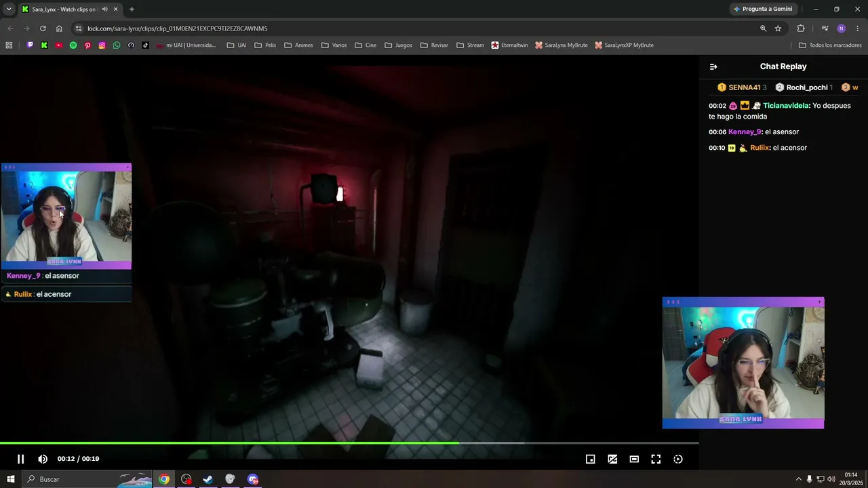The height and width of the screenshot is (488, 868).
Task: Expand the Stream bookmarks folder
Action: tap(470, 45)
